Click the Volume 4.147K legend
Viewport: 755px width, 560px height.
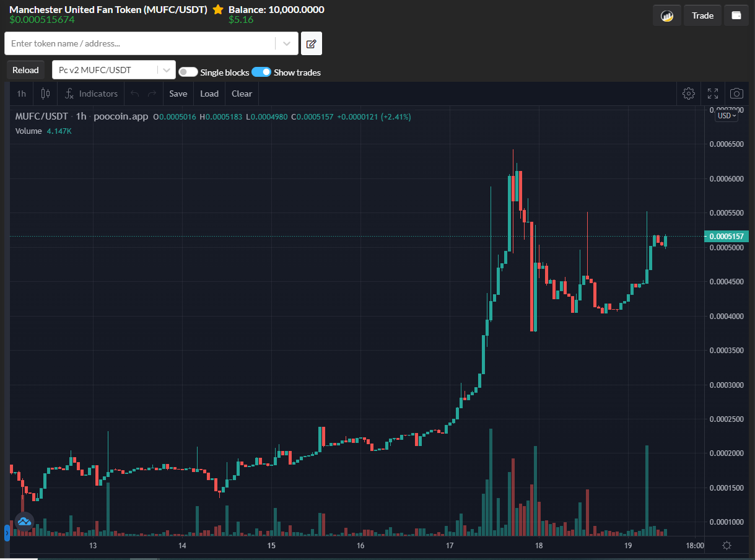(43, 131)
